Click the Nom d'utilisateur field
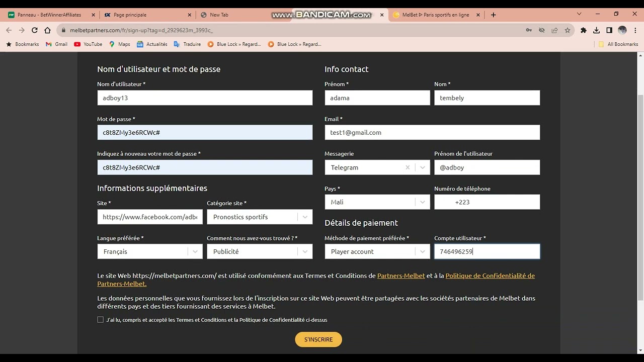Screen dimensions: 644x362 click(x=205, y=98)
